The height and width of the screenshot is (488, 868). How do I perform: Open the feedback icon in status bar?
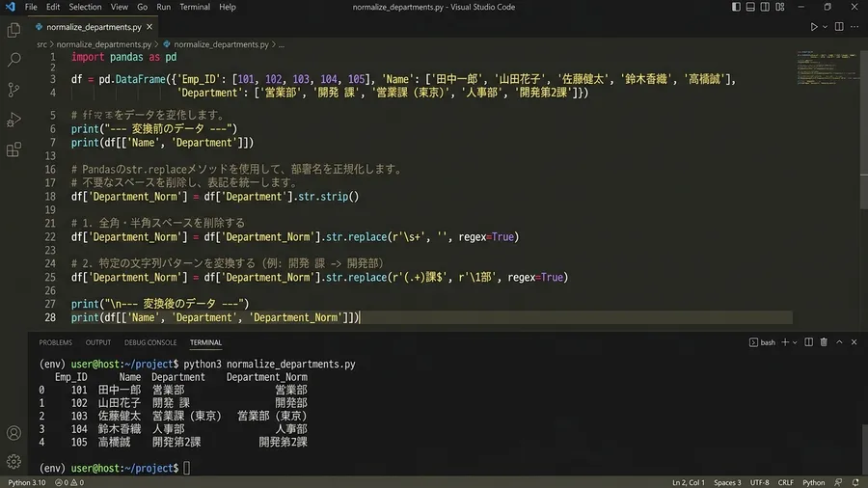838,482
